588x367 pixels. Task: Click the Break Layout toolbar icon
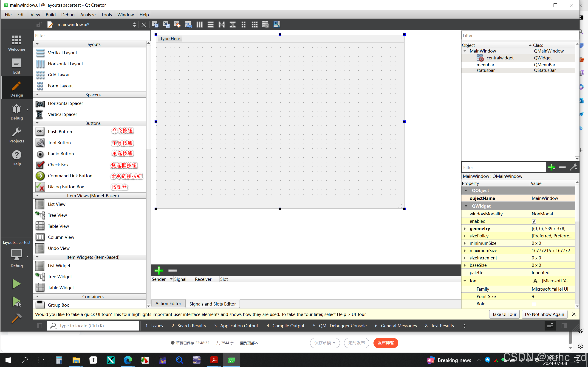[265, 25]
